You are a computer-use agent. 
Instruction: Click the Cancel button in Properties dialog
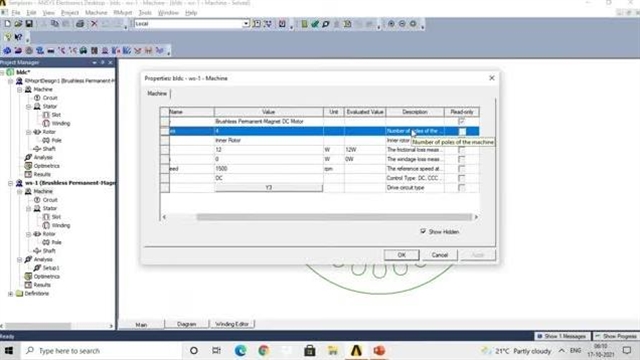[440, 255]
